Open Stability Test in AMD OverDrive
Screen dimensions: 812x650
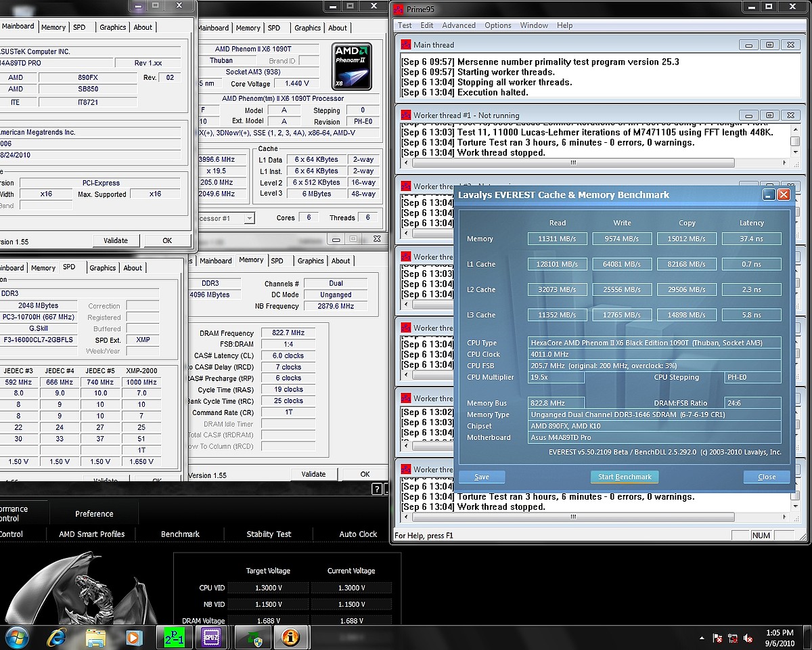point(269,534)
